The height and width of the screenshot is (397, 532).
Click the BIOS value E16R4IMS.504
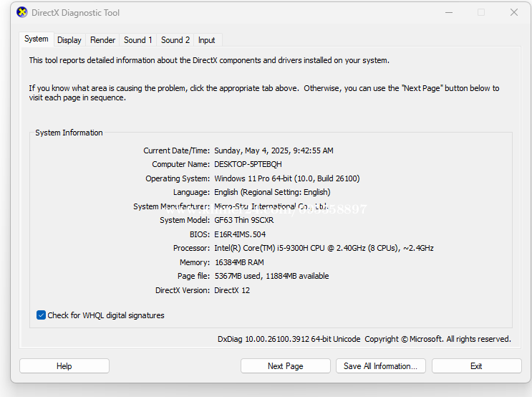(240, 234)
